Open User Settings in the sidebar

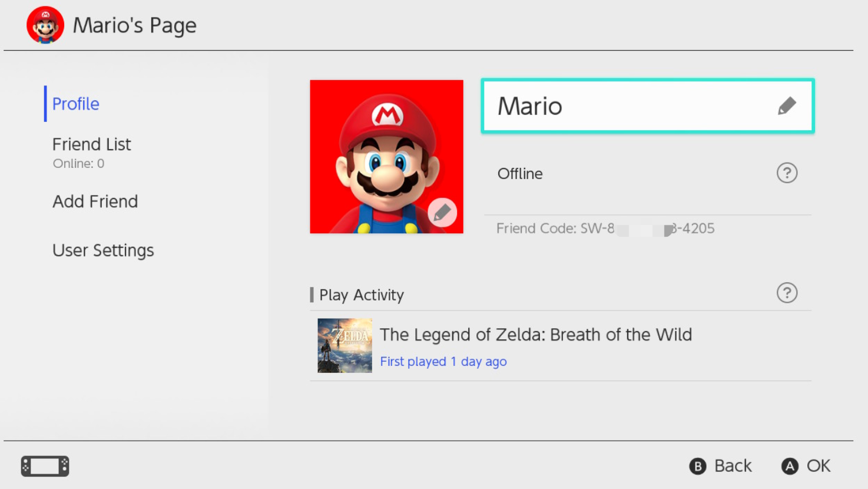tap(103, 250)
